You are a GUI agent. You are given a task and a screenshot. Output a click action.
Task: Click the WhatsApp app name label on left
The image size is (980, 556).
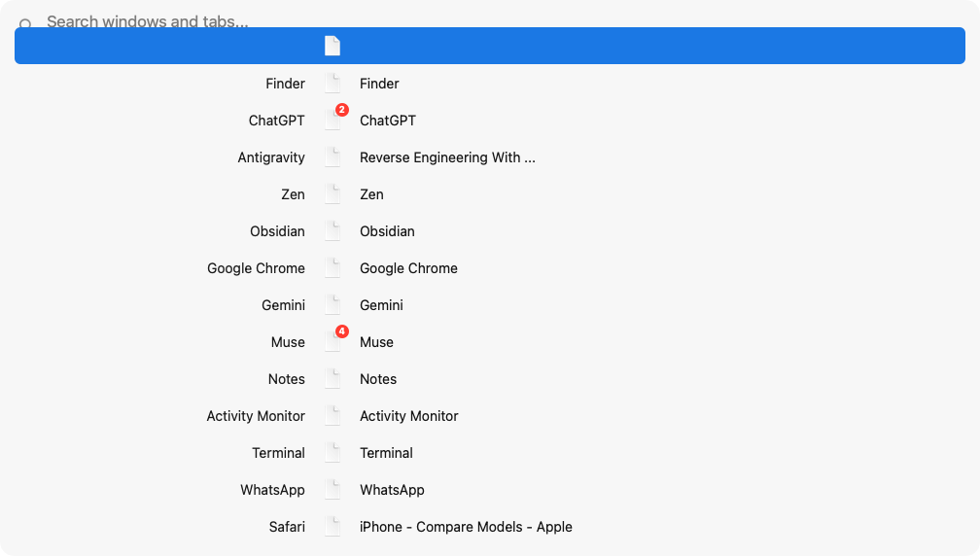(272, 489)
